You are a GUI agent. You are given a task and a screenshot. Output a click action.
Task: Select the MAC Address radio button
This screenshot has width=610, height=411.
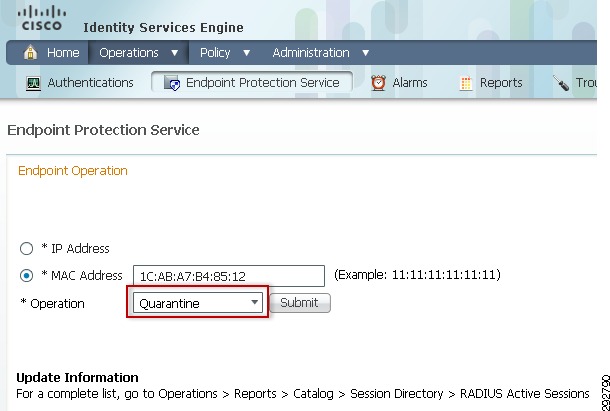click(26, 276)
